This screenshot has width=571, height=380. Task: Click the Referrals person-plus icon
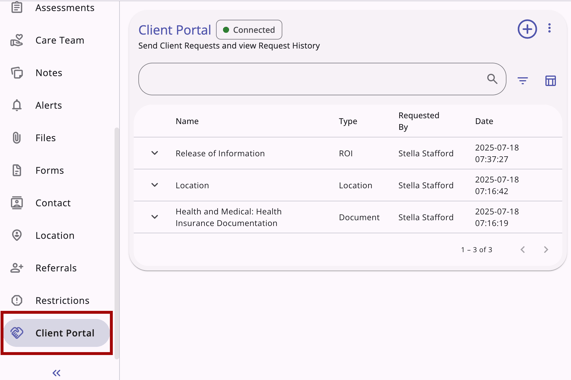(x=17, y=268)
